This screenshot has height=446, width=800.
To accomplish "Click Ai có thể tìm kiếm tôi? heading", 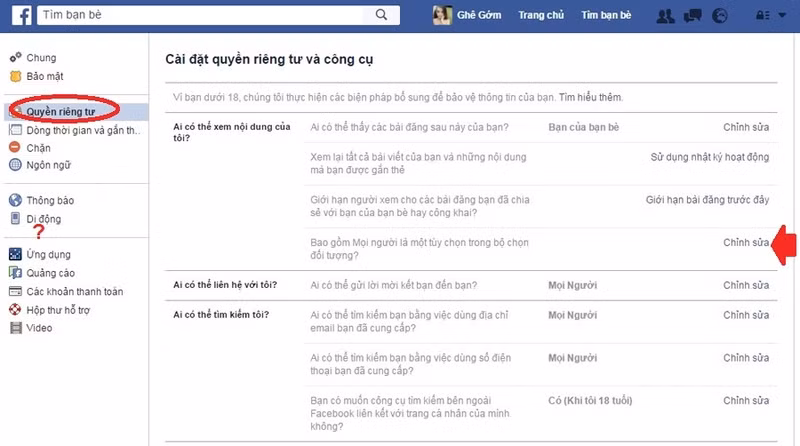I will click(221, 314).
